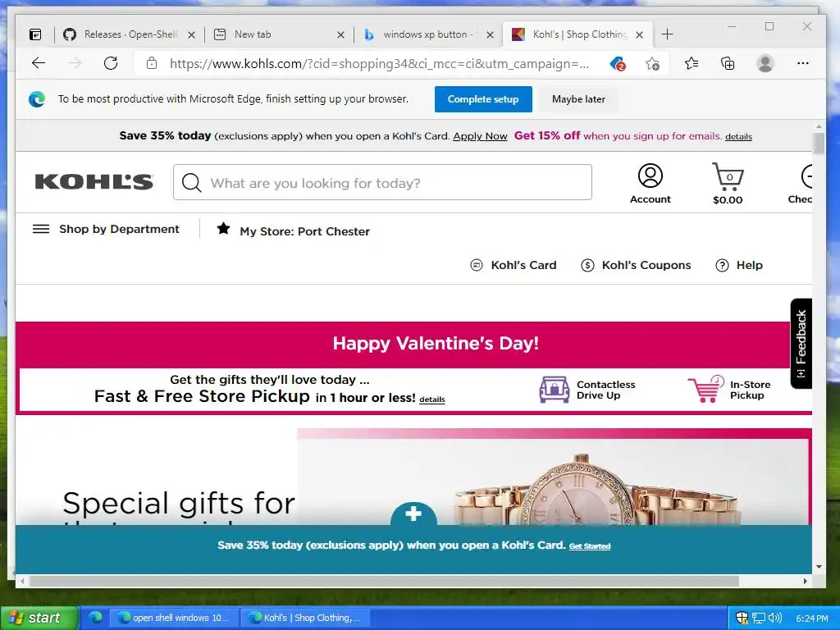Open Edge Settings and more menu
This screenshot has width=840, height=630.
coord(802,63)
